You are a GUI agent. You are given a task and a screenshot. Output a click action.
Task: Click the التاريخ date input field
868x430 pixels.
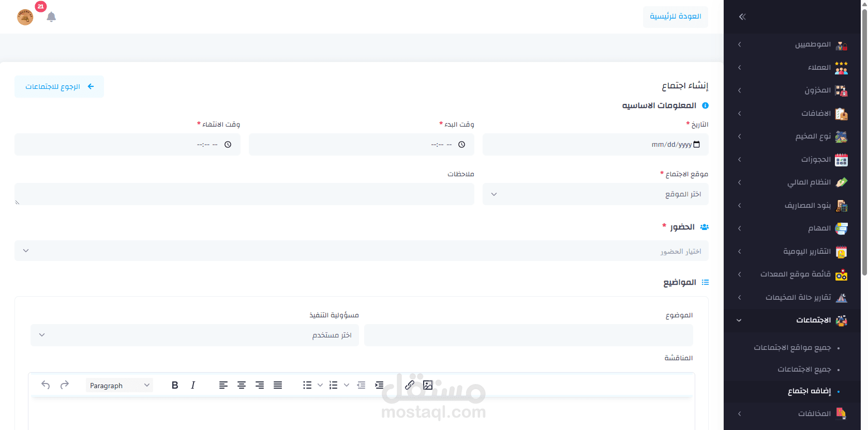595,145
